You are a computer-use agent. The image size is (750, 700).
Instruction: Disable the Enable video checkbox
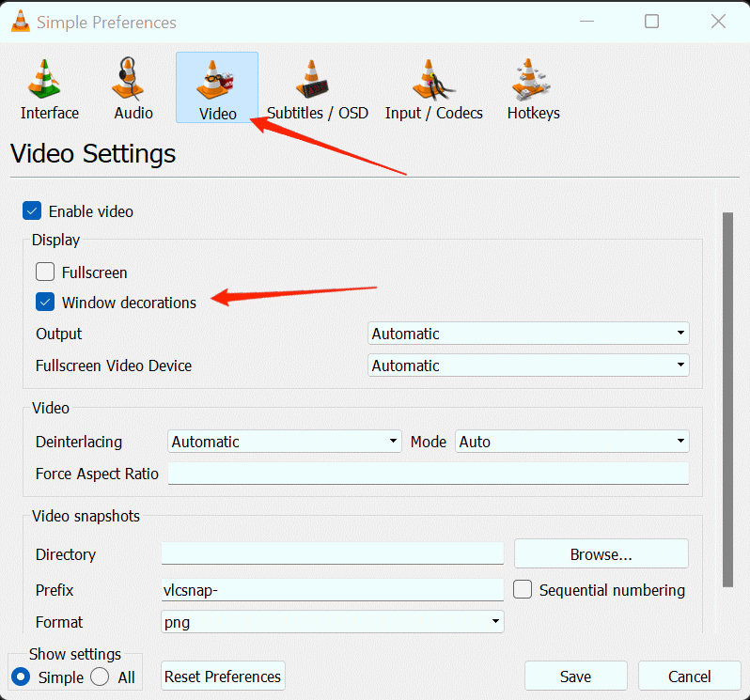(x=32, y=210)
